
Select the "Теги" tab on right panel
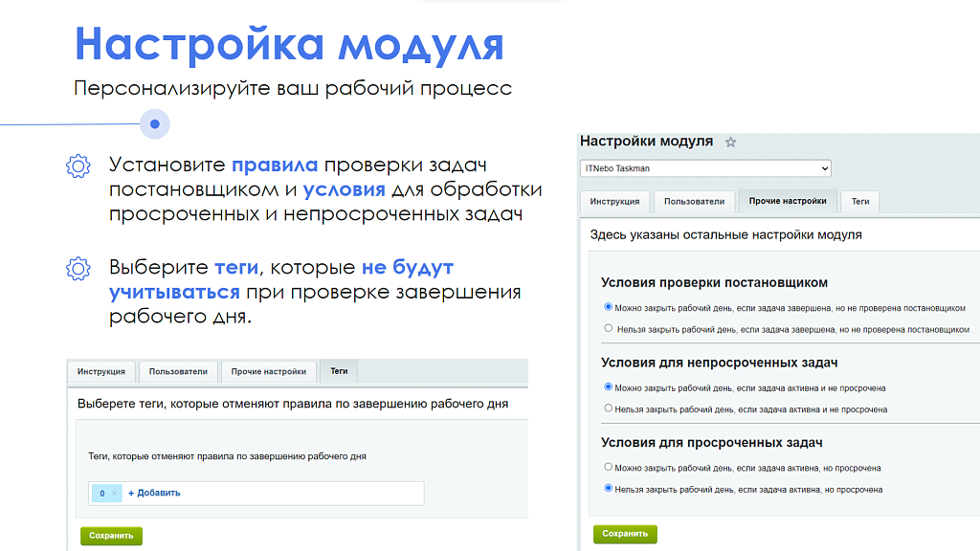tap(859, 202)
